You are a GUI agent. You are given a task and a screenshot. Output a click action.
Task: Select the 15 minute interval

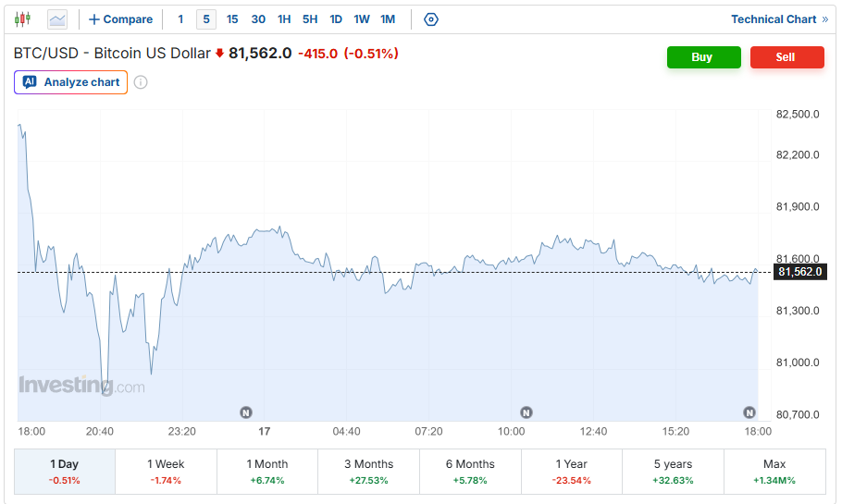tap(232, 19)
